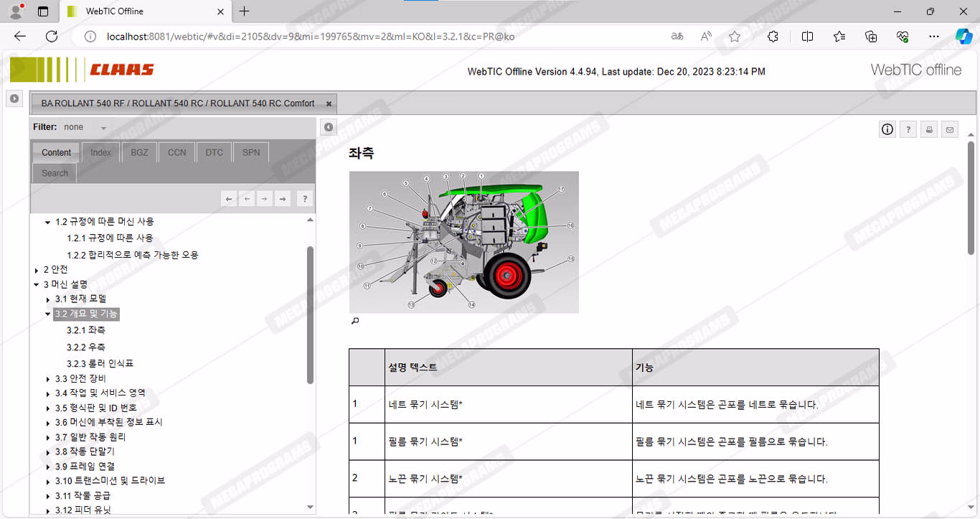
Task: Click the magnifier icon below machine image
Action: (x=354, y=321)
